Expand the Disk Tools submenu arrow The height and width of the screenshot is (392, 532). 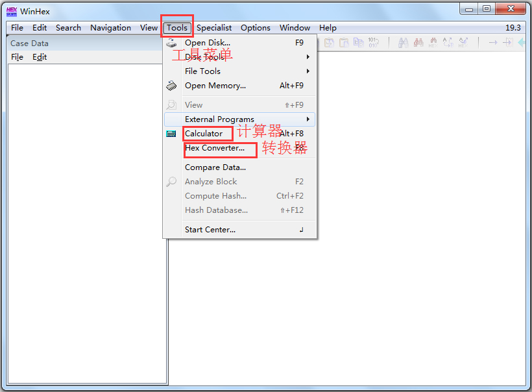pyautogui.click(x=308, y=56)
